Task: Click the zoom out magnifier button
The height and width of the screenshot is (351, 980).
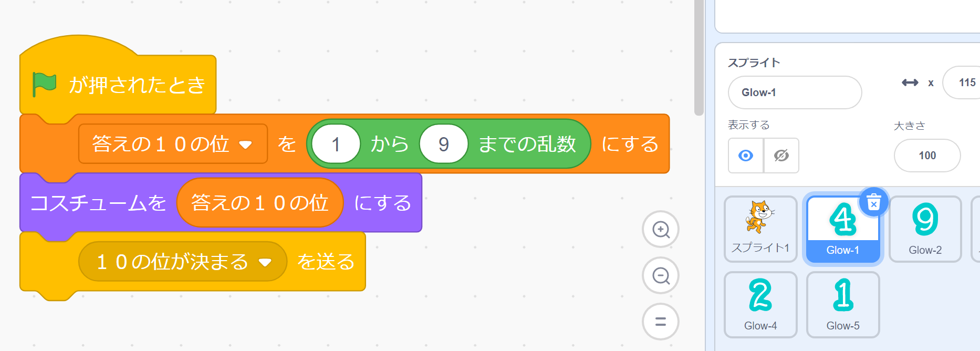Action: 661,276
